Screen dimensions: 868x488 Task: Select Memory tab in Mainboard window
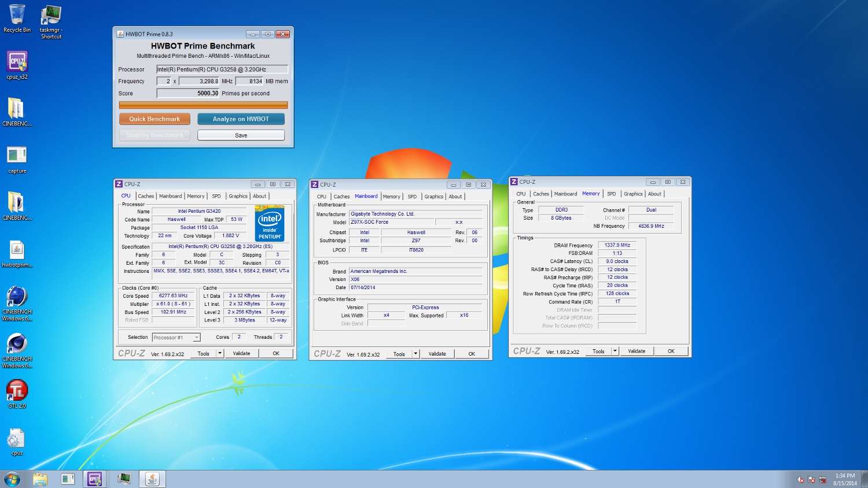(x=391, y=197)
